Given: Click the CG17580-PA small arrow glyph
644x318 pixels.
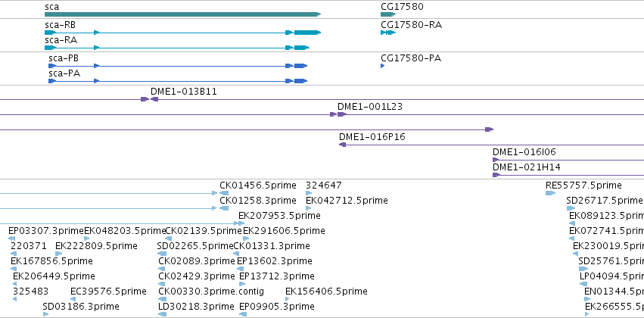Looking at the screenshot, I should 382,66.
